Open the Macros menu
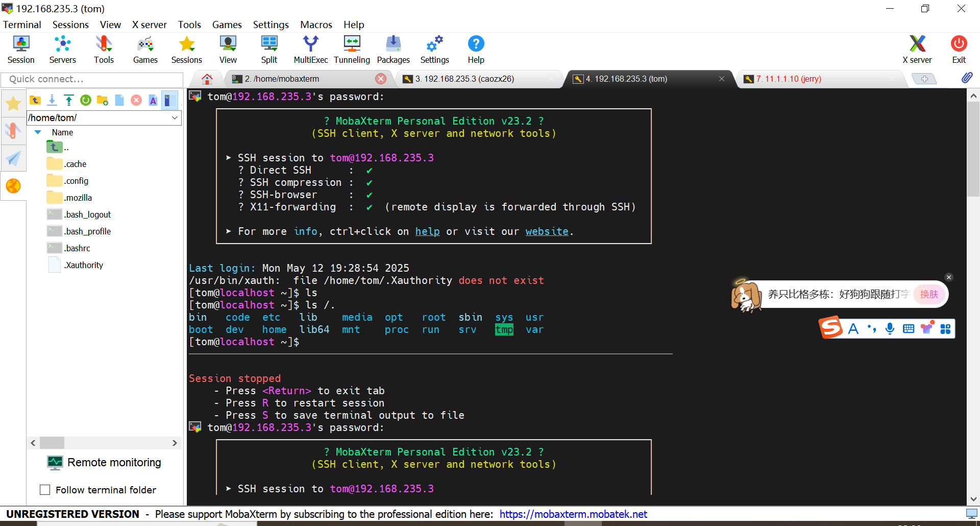The height and width of the screenshot is (526, 980). pyautogui.click(x=316, y=25)
